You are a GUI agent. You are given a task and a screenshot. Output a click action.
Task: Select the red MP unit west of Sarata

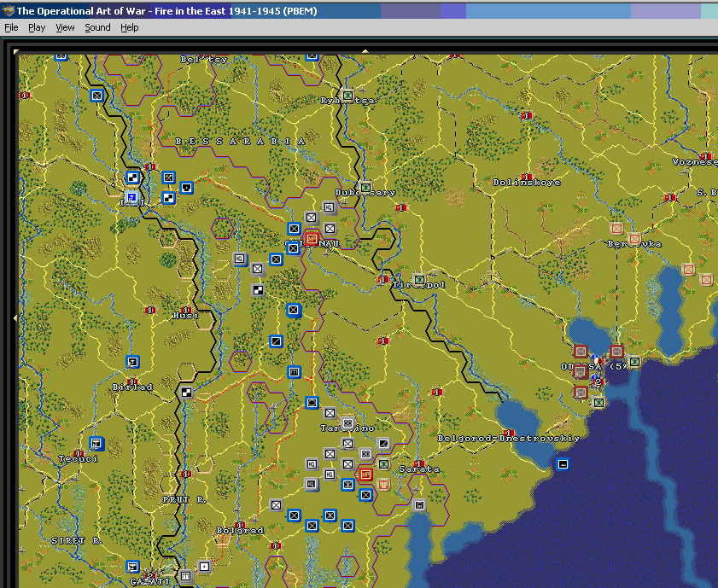tap(365, 474)
